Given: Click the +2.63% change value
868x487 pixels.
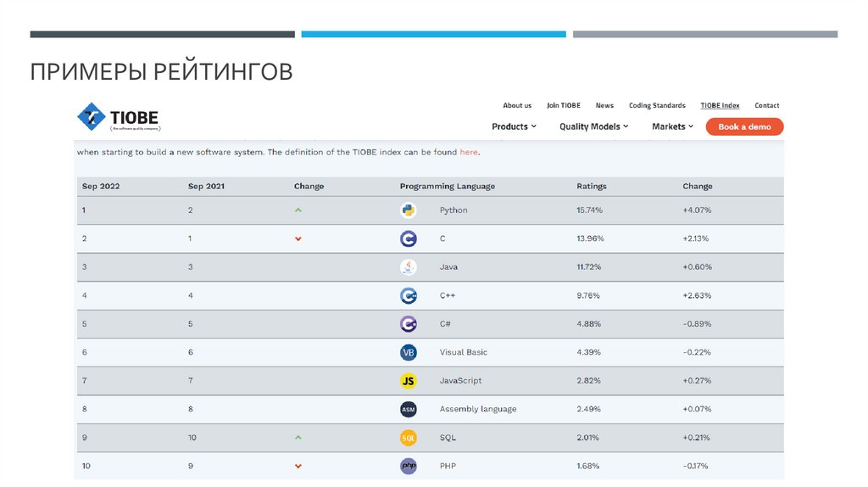Looking at the screenshot, I should pos(697,296).
